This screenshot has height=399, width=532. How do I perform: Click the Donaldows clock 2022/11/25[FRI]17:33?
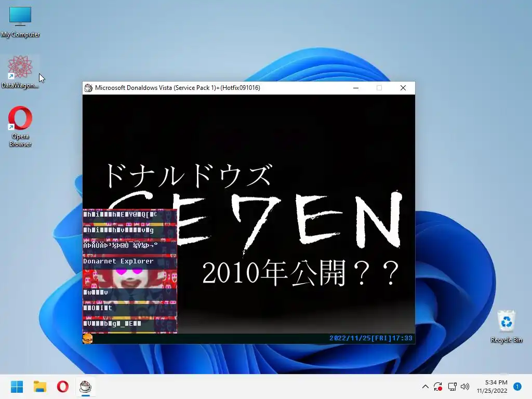pos(371,338)
